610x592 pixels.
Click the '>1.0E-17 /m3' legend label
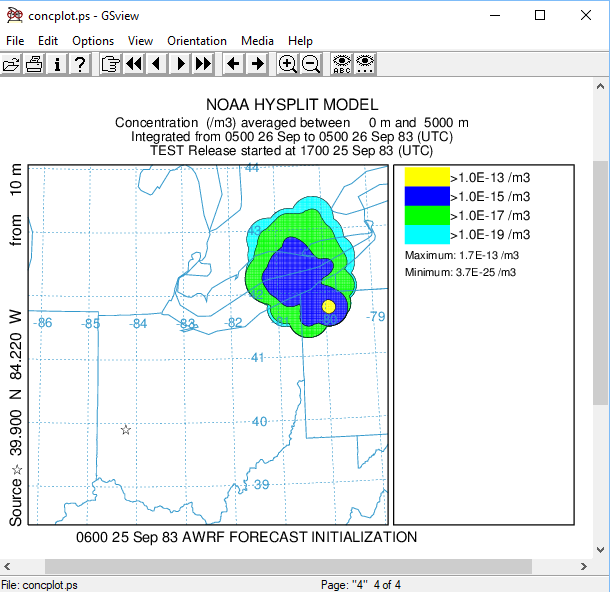[x=490, y=216]
